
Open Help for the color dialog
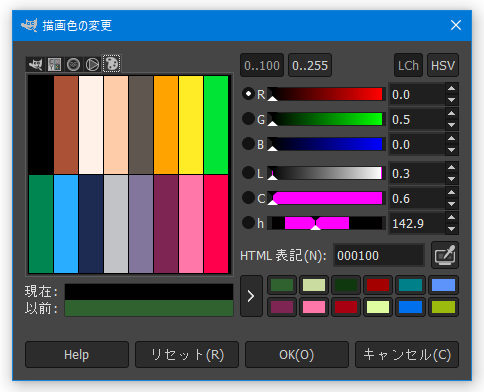click(77, 355)
